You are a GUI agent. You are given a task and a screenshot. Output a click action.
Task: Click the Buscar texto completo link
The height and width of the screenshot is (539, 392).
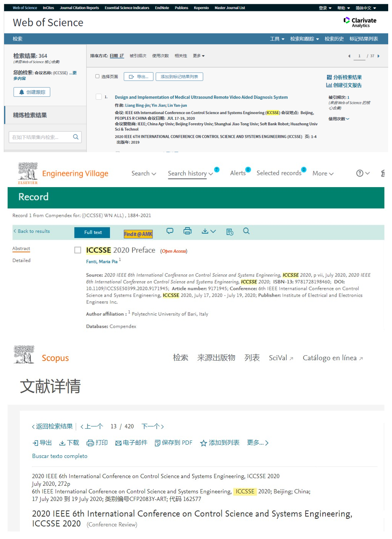[60, 456]
